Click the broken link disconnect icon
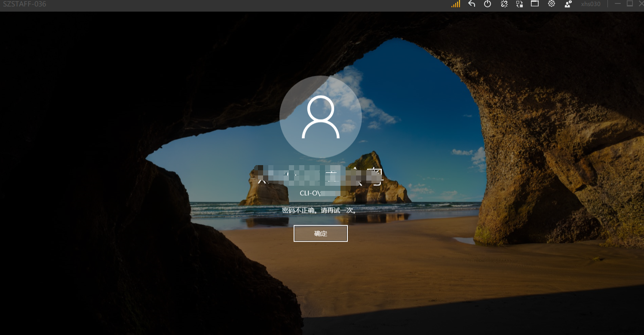Image resolution: width=644 pixels, height=335 pixels. (504, 4)
